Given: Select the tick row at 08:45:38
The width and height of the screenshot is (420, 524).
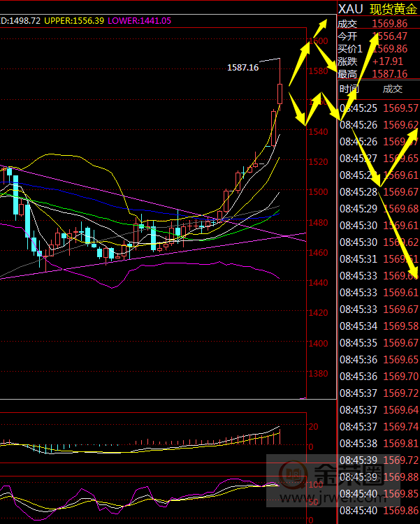Looking at the screenshot, I should (378, 444).
